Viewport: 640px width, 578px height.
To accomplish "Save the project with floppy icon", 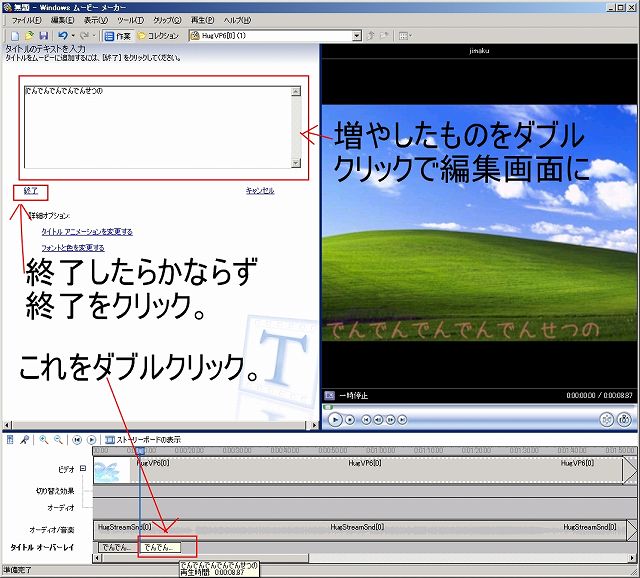I will click(43, 36).
